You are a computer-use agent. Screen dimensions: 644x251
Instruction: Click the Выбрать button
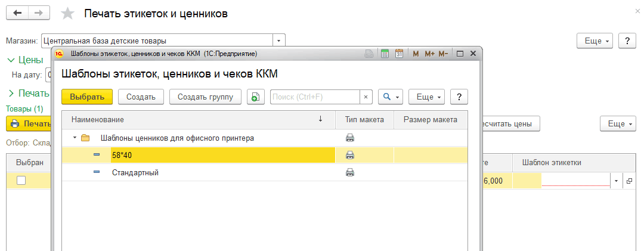tap(86, 97)
